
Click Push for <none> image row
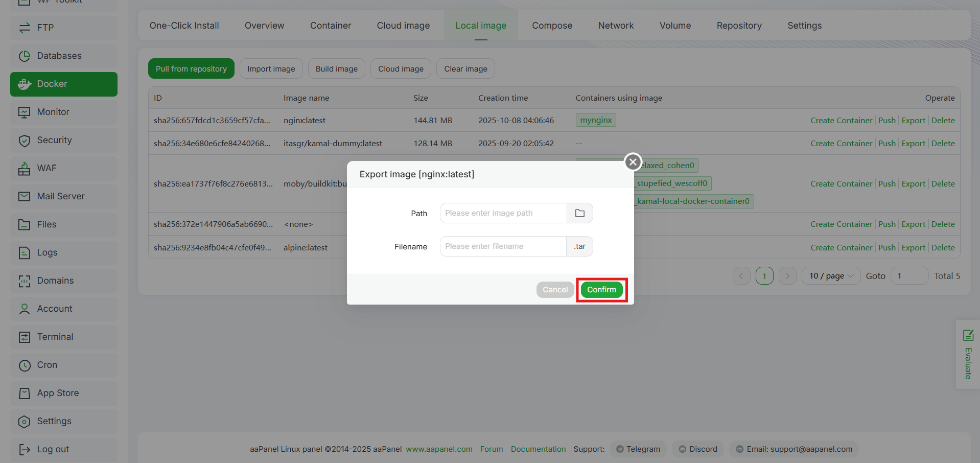(886, 224)
